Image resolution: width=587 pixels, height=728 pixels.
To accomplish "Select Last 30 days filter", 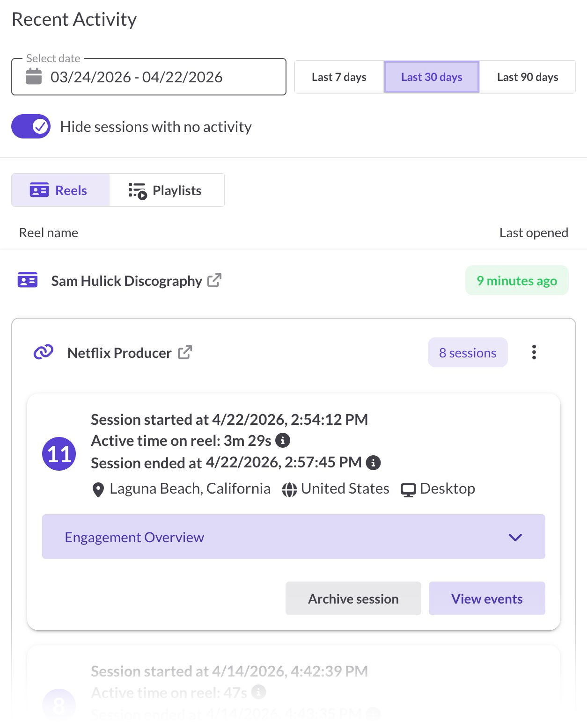I will (x=432, y=77).
